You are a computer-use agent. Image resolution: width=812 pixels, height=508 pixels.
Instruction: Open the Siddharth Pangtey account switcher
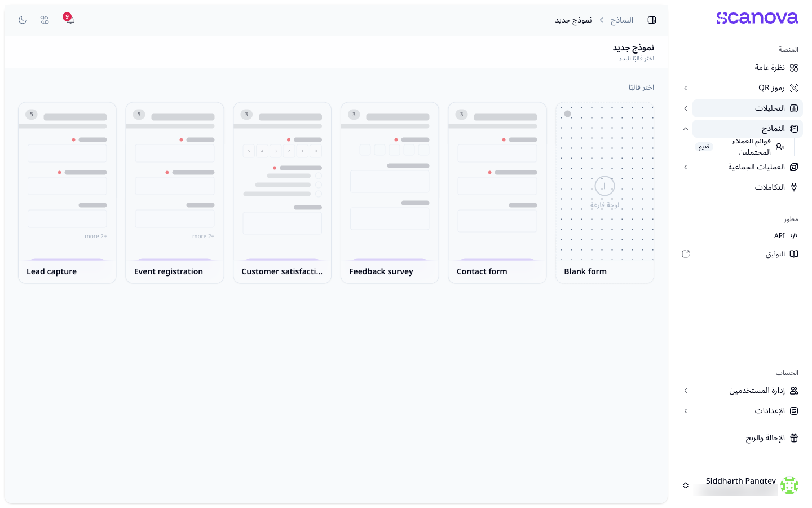[740, 485]
